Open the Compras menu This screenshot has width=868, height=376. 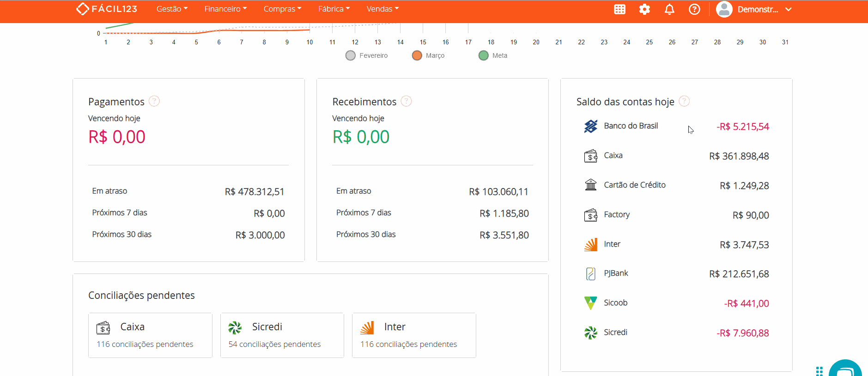282,9
